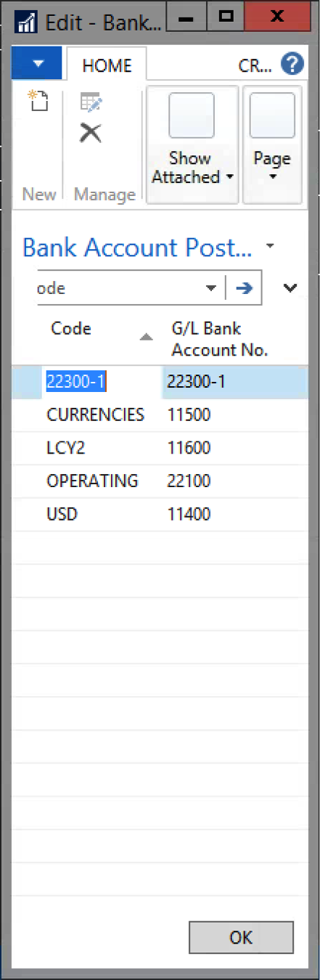320x980 pixels.
Task: Open the blue application menu dropdown
Action: 38,64
